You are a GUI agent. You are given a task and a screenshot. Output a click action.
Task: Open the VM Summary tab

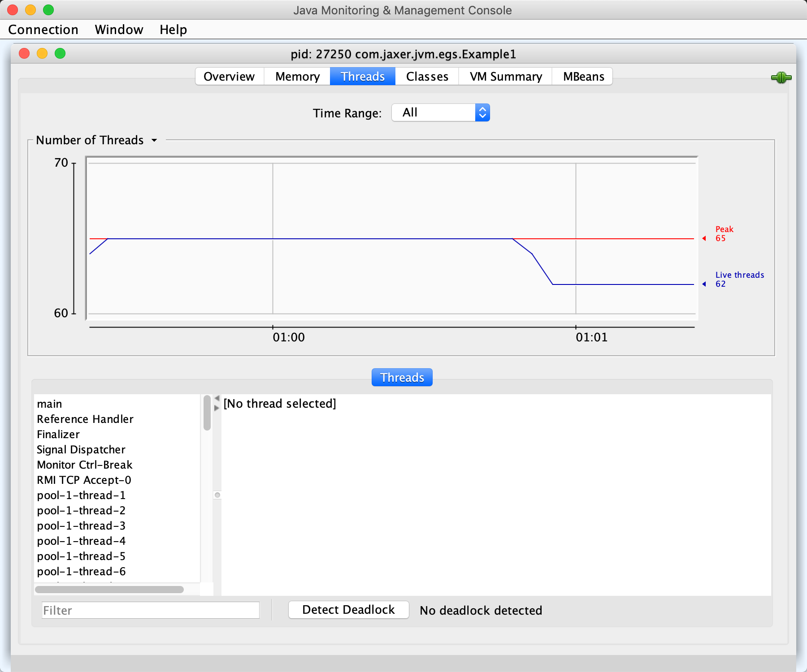click(506, 77)
